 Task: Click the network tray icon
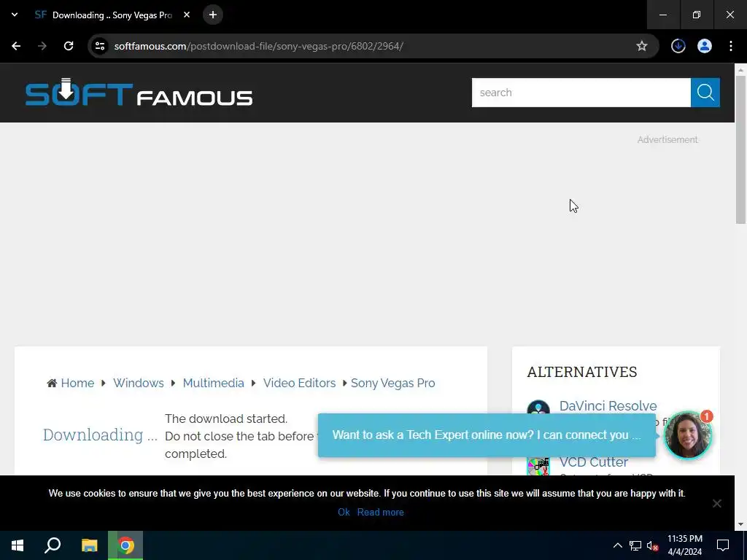(x=635, y=545)
